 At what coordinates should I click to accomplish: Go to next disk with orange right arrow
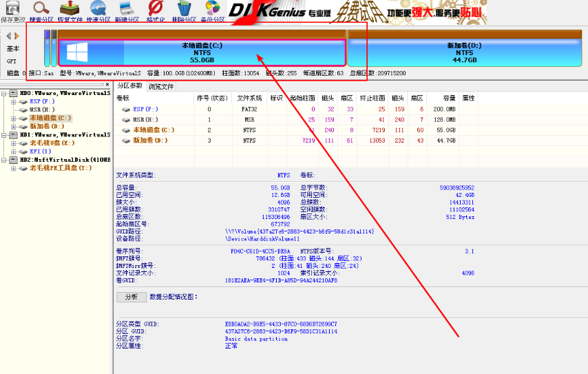point(17,36)
